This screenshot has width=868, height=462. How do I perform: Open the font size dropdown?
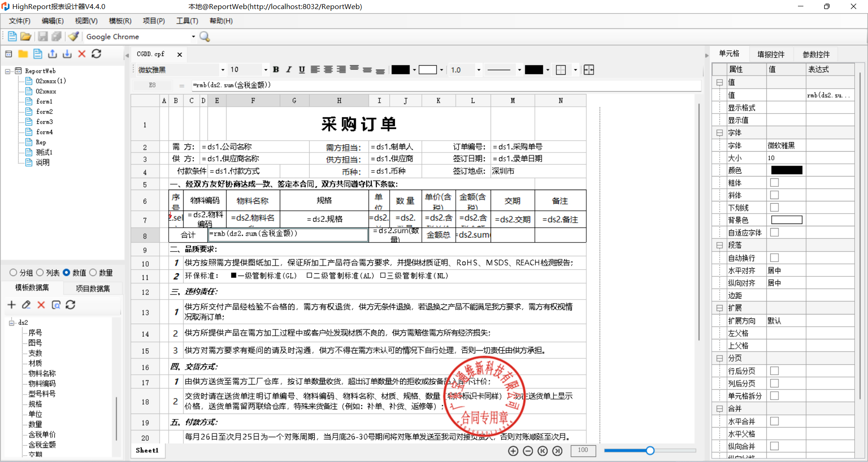pos(265,70)
